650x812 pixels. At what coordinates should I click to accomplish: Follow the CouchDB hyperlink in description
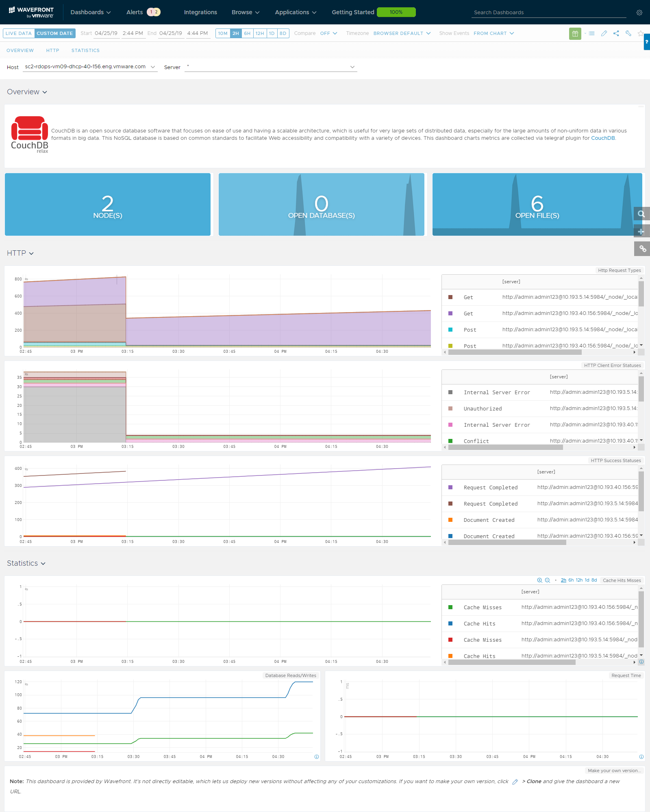coord(603,138)
